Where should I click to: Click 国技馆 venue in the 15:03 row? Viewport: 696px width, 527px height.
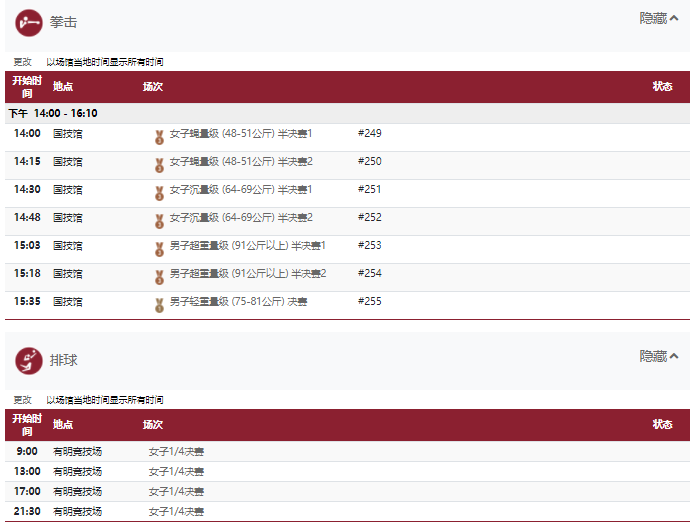point(68,246)
